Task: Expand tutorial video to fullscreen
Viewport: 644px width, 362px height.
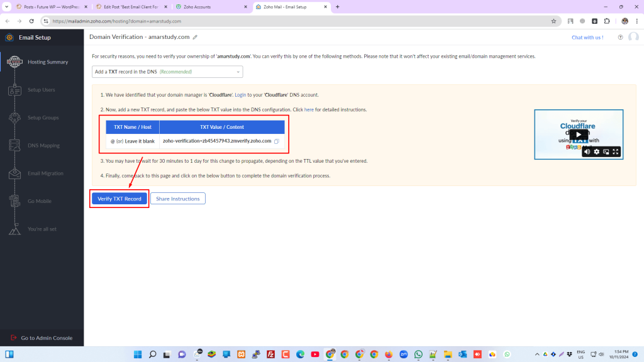Action: coord(616,152)
